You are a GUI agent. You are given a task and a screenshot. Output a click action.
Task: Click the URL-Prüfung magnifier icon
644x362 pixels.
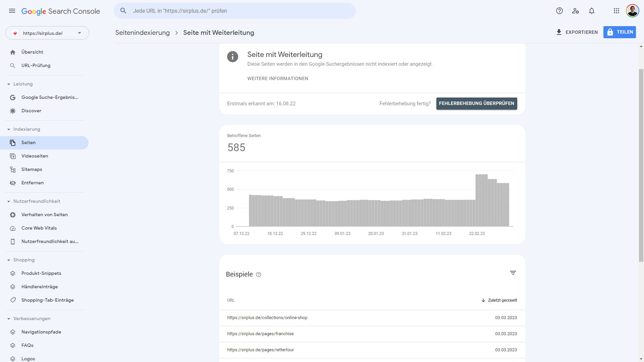[13, 66]
